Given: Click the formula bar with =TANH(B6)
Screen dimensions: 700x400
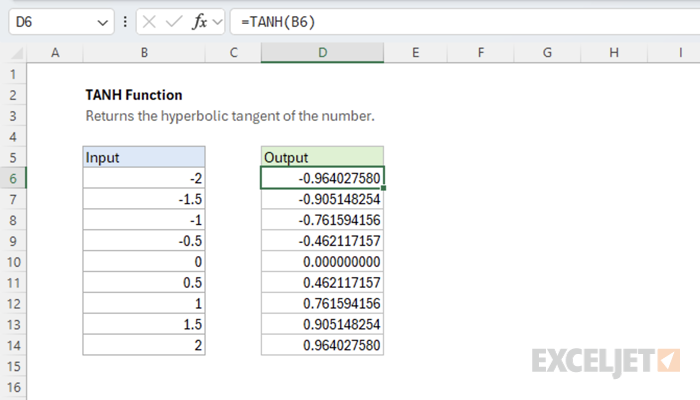Looking at the screenshot, I should click(x=465, y=21).
